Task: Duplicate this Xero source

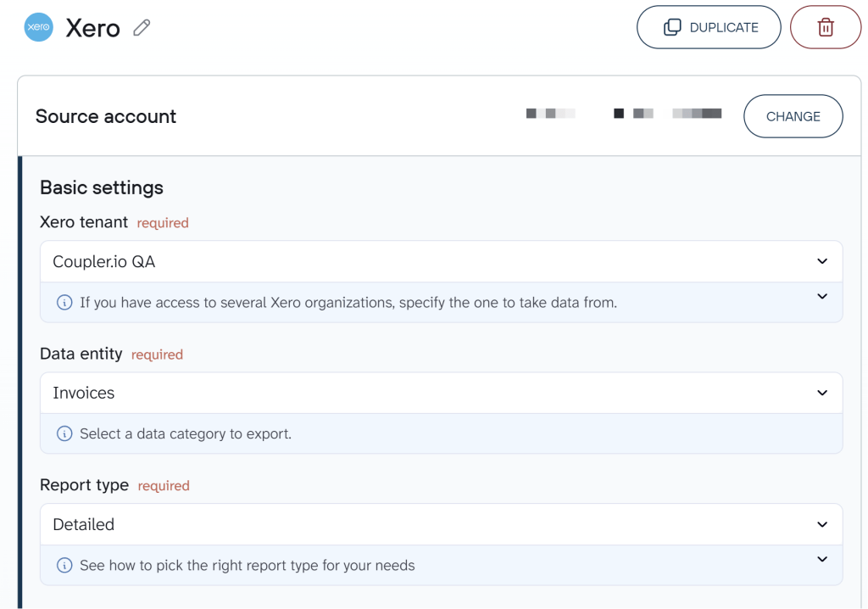Action: tap(709, 27)
